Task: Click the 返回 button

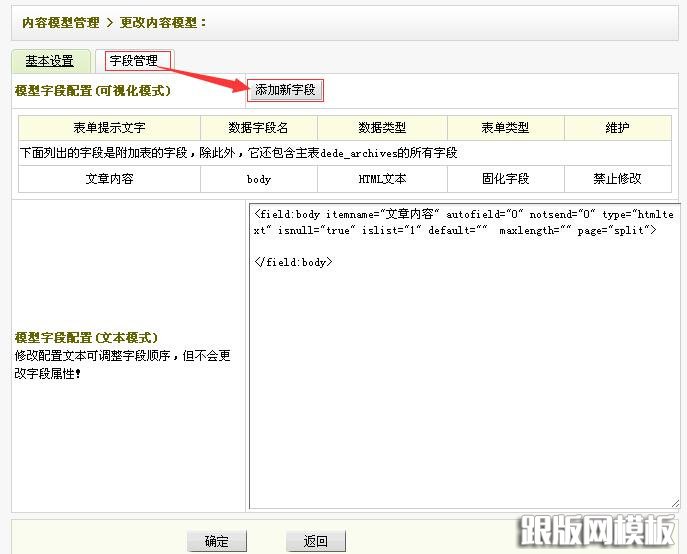Action: [315, 541]
